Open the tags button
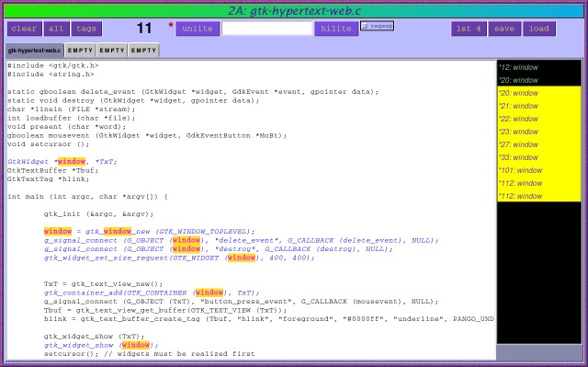Screen dimensions: 588x367 click(86, 29)
